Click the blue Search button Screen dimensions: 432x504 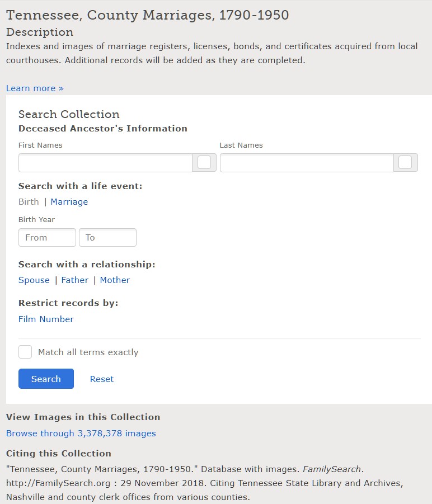[46, 379]
